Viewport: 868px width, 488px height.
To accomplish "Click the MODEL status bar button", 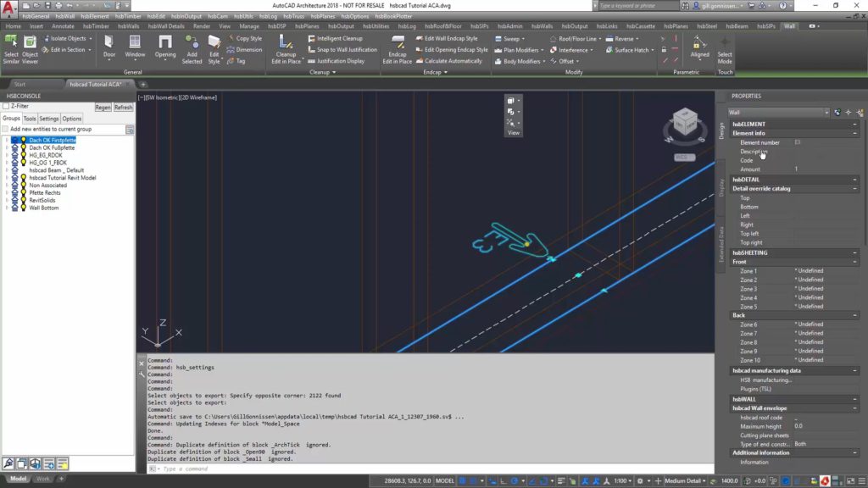I will 444,481.
